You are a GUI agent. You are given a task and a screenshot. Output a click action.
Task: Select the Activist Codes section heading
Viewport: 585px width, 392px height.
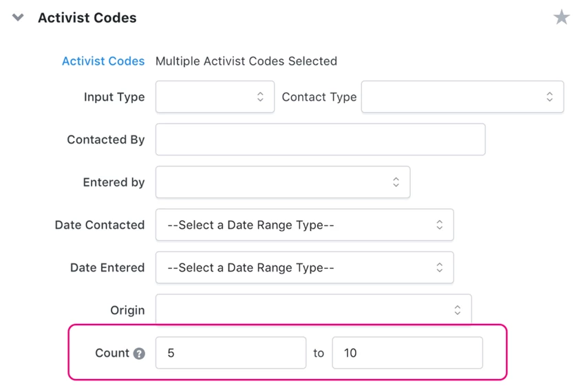pos(87,17)
